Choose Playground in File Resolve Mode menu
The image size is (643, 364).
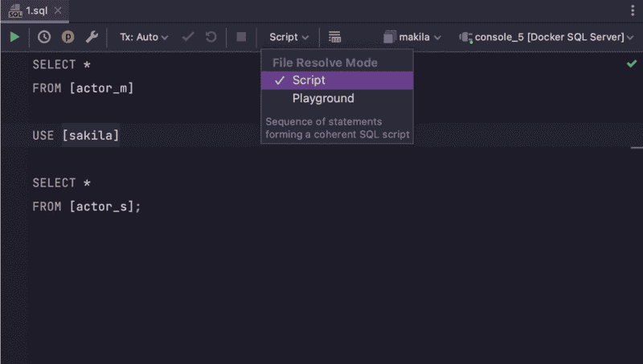pos(337,98)
